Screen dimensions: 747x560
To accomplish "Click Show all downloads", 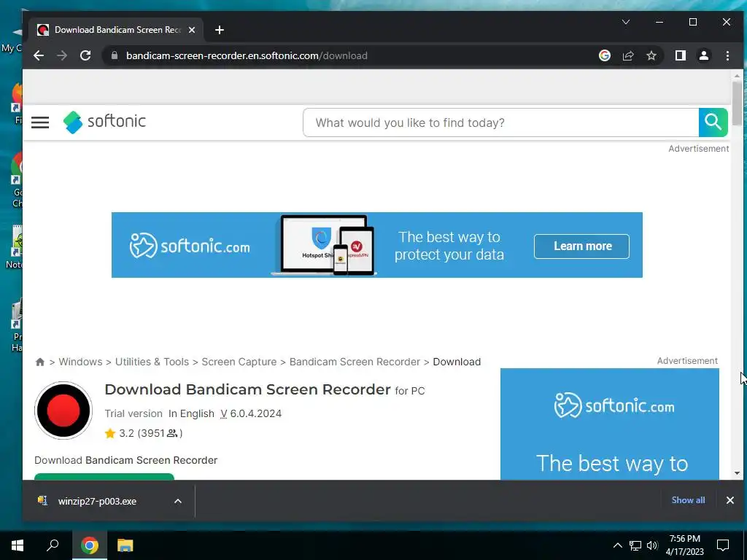I will pos(688,500).
